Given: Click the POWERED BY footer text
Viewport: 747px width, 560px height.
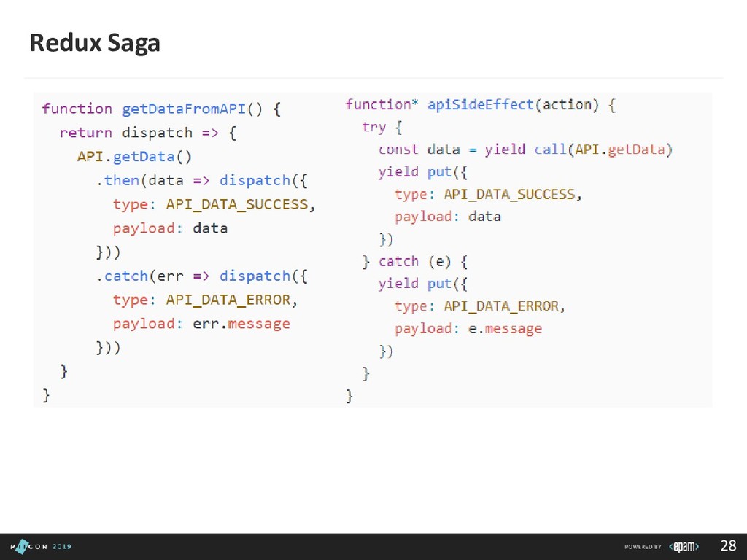Looking at the screenshot, I should (x=642, y=546).
